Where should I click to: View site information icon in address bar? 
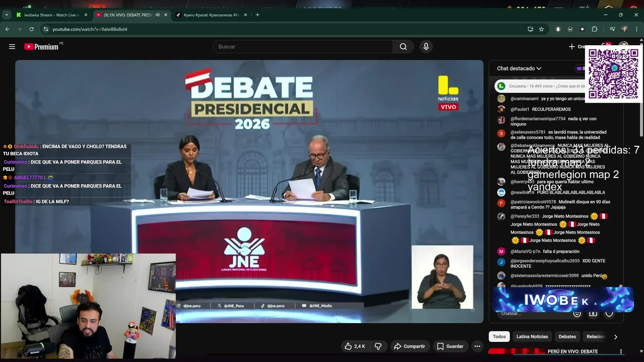[46, 29]
